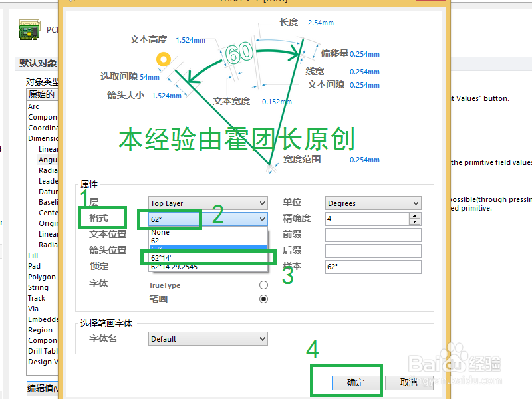Select Design View in the object list

(x=43, y=361)
